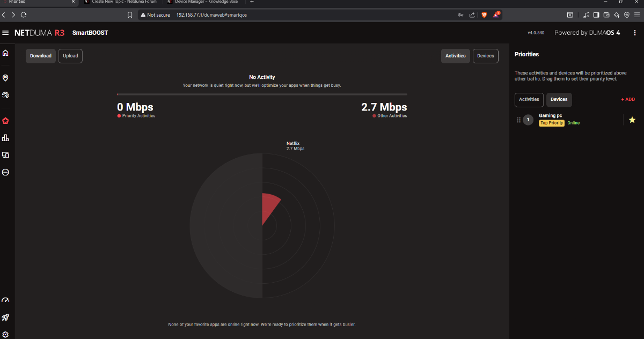644x339 pixels.
Task: Click the priority number 1 circle
Action: tap(528, 120)
